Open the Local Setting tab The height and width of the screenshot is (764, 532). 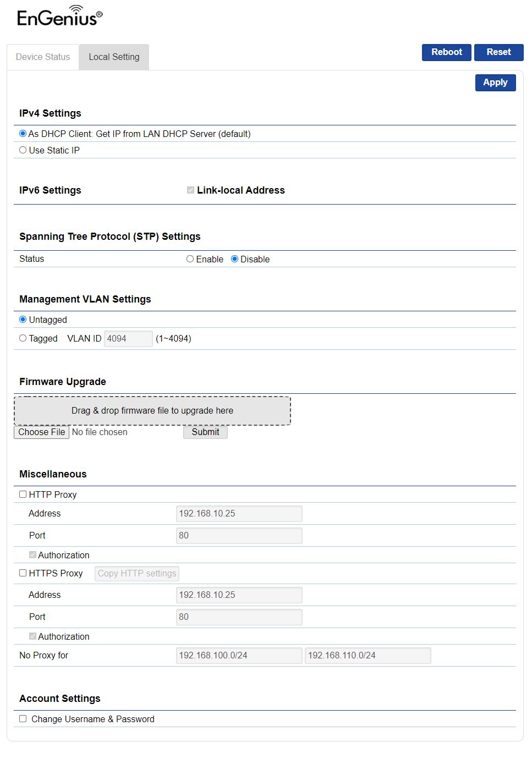(x=114, y=57)
